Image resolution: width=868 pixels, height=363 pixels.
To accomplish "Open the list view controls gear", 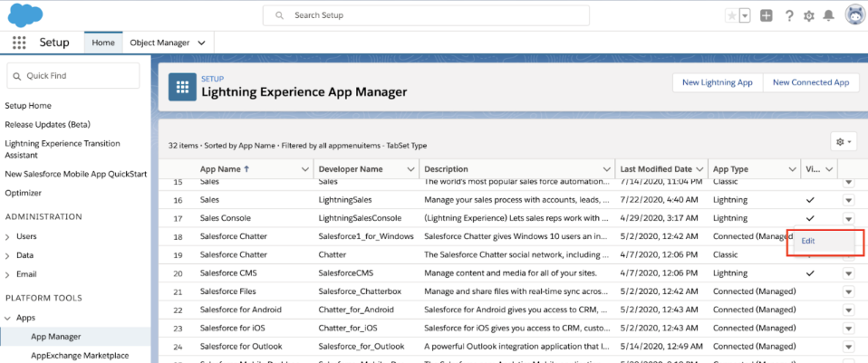I will 844,141.
